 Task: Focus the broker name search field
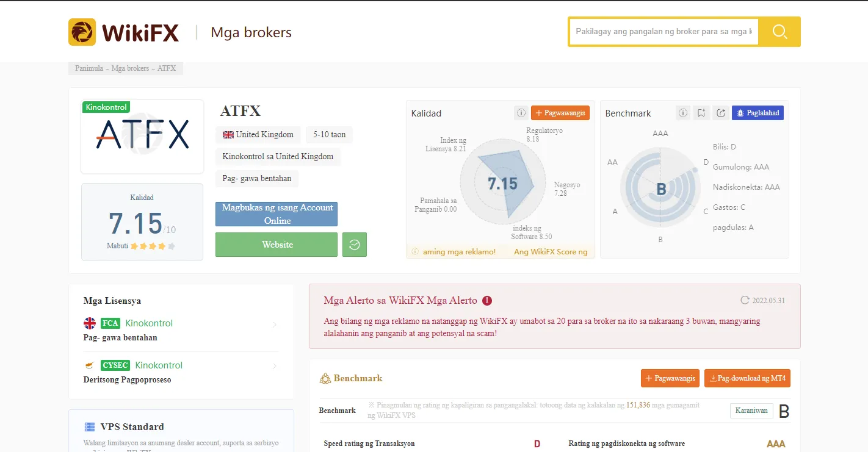click(664, 32)
